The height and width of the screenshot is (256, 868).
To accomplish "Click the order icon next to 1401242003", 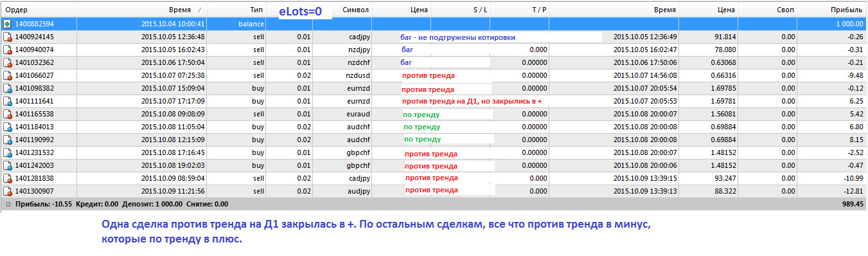I will (7, 165).
